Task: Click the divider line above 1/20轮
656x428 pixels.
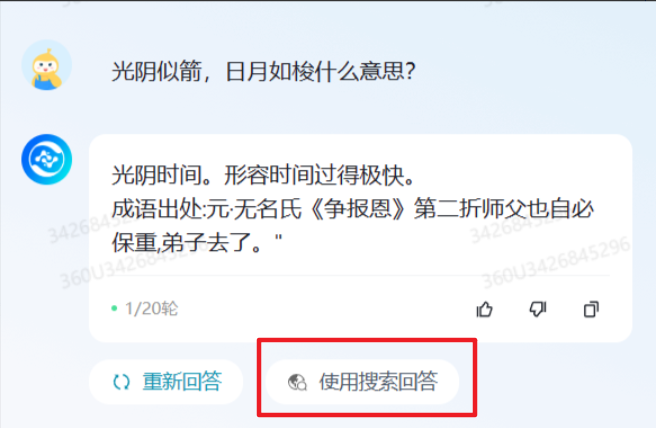Action: [x=361, y=275]
